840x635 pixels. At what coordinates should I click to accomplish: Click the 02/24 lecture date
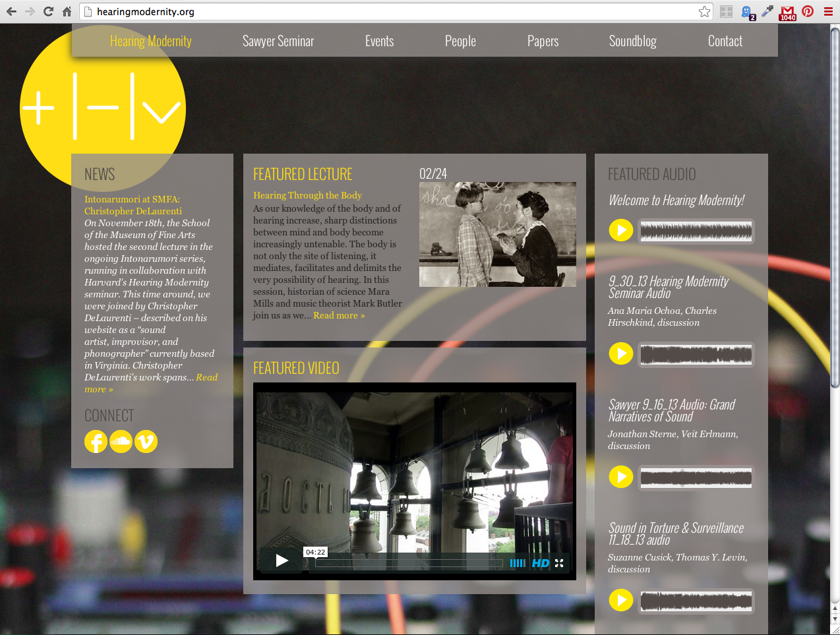coord(433,173)
